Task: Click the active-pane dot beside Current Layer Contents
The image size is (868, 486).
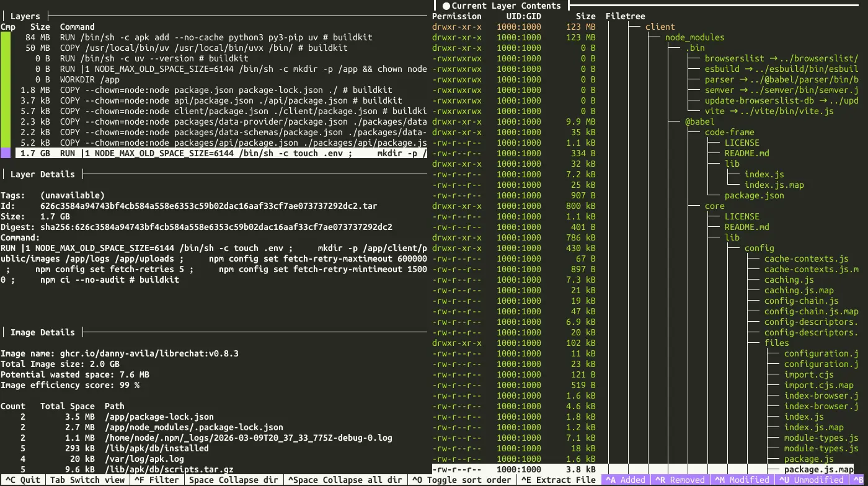Action: click(446, 6)
